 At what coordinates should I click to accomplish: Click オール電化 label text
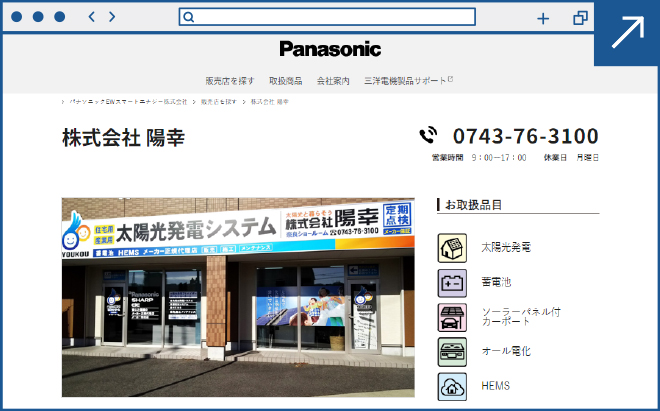point(506,351)
